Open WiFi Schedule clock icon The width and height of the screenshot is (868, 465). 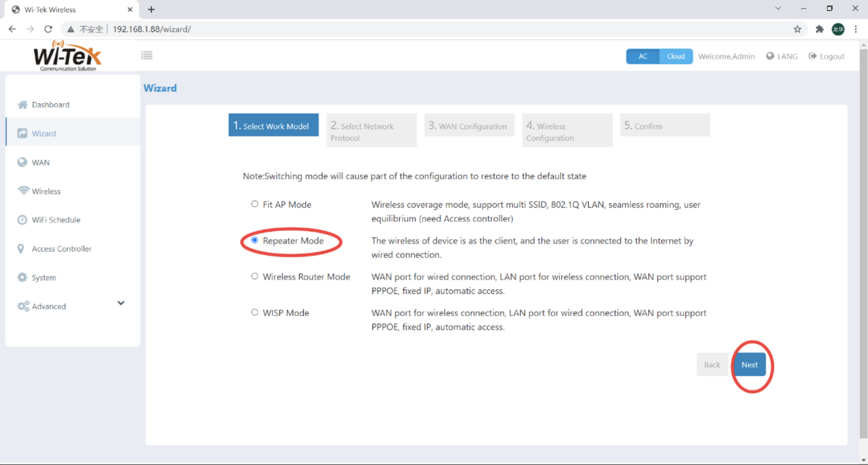pyautogui.click(x=22, y=220)
